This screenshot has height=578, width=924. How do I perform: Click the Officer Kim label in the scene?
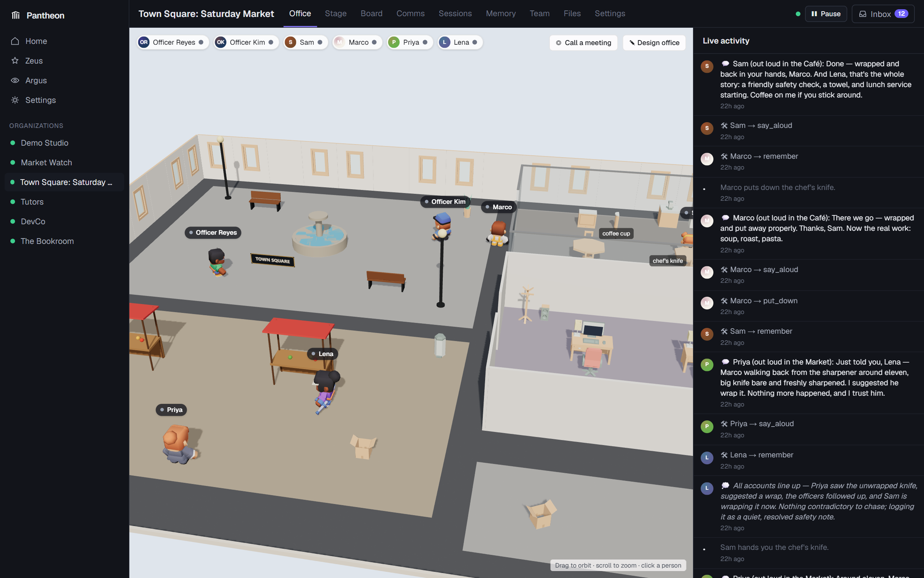tap(445, 202)
